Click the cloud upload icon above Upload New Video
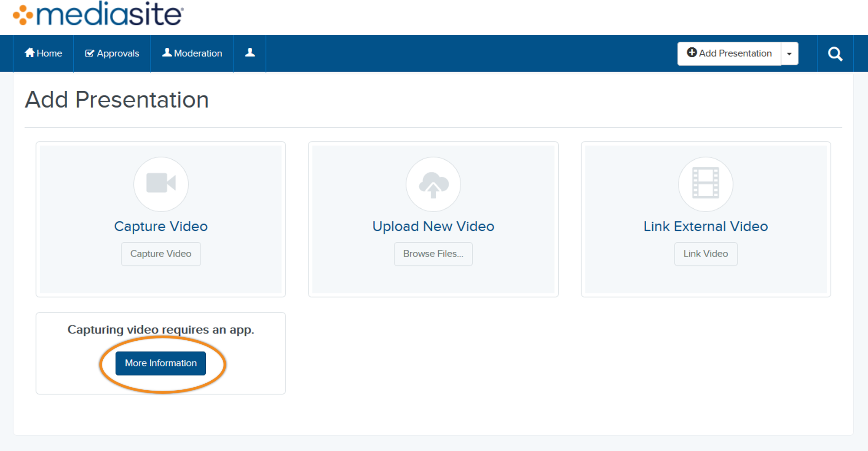This screenshot has height=451, width=868. click(433, 184)
